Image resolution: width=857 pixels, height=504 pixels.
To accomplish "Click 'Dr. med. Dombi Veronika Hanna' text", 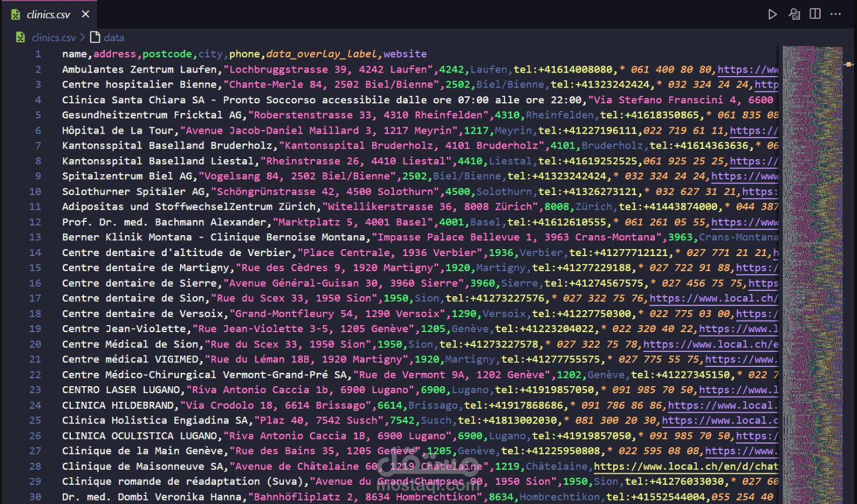I will pyautogui.click(x=152, y=497).
